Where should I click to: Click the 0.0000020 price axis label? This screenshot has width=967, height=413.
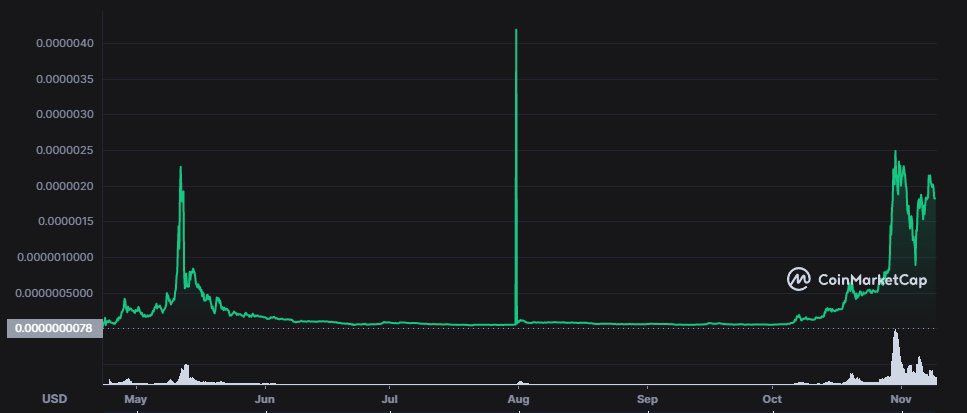pos(65,186)
